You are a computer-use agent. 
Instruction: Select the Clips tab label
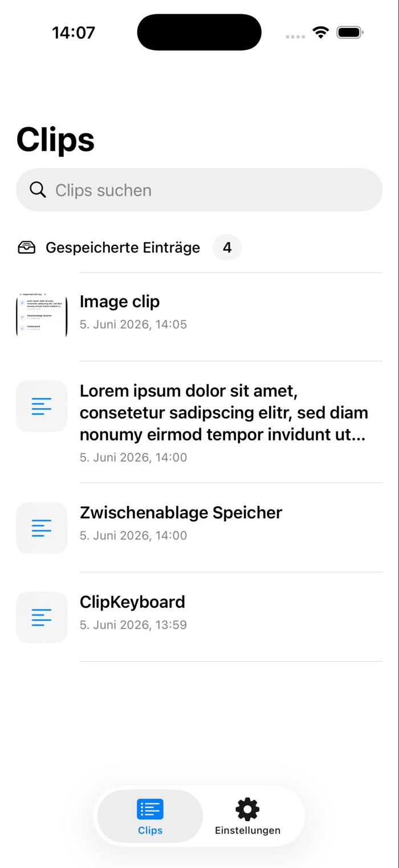pyautogui.click(x=150, y=830)
